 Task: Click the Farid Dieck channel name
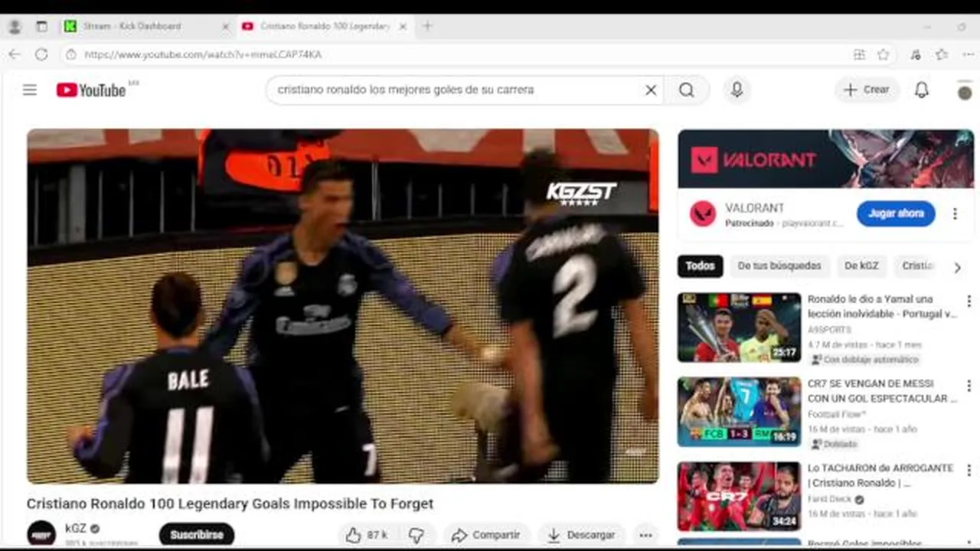pyautogui.click(x=829, y=499)
